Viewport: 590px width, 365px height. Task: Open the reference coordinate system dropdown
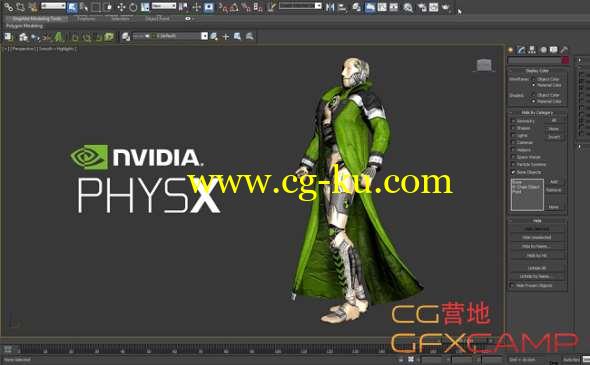pos(164,6)
